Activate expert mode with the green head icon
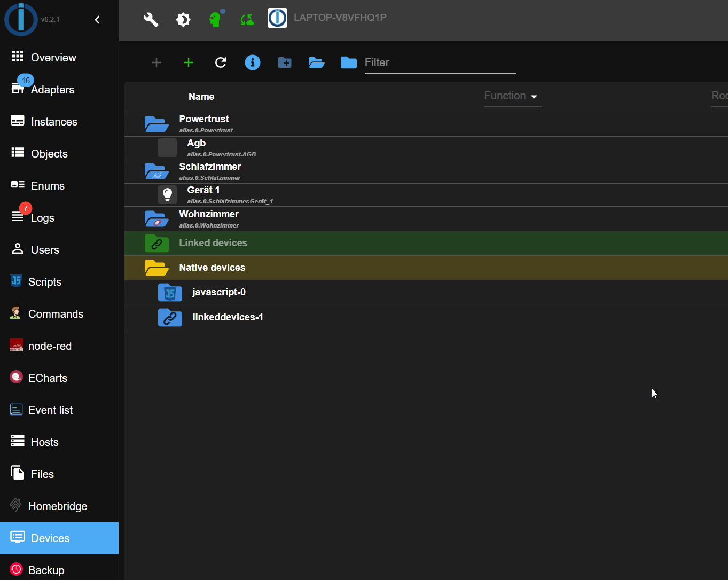 pos(215,19)
